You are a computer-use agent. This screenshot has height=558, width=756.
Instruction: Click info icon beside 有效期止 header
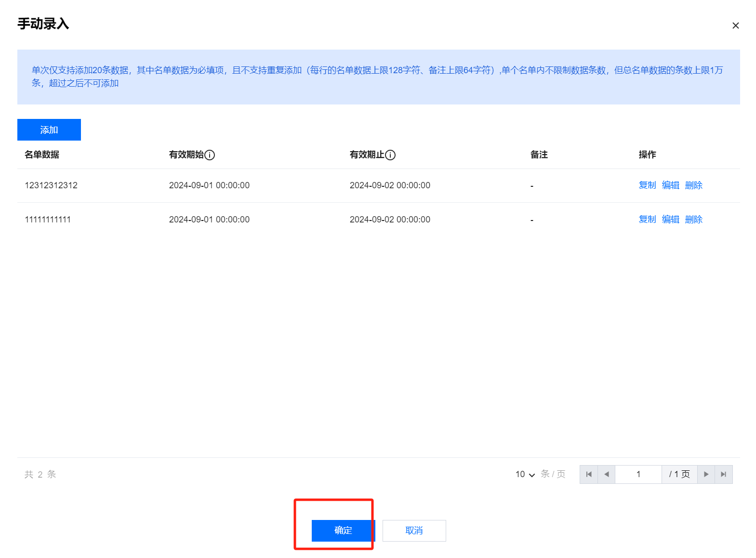point(390,155)
